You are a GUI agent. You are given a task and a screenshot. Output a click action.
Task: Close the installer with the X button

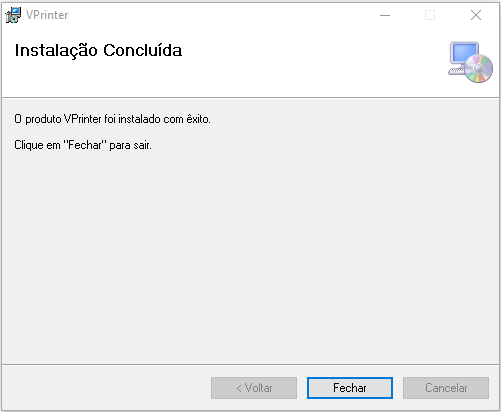click(x=476, y=15)
